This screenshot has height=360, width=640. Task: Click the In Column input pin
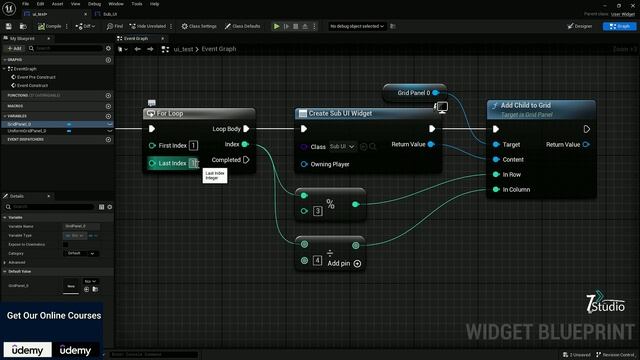point(496,189)
